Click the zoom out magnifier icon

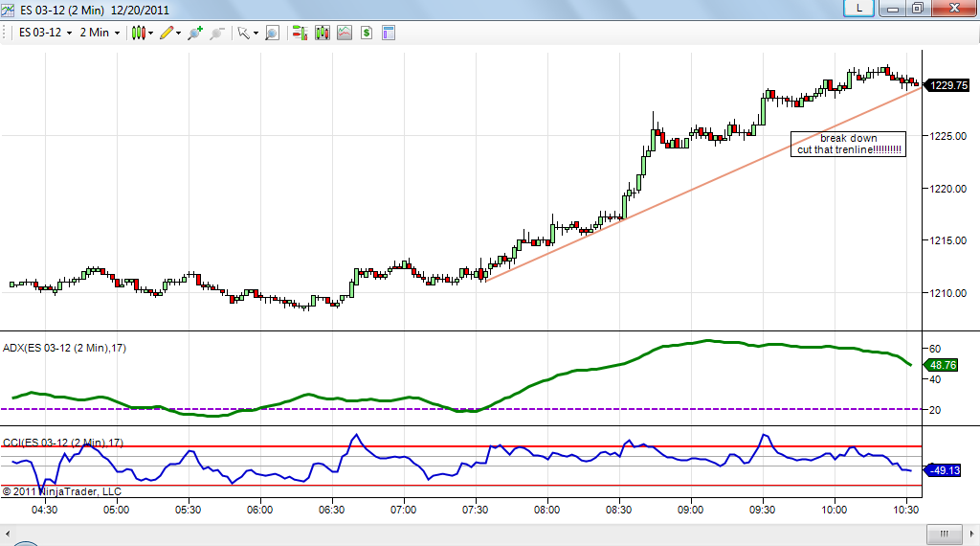click(x=217, y=34)
